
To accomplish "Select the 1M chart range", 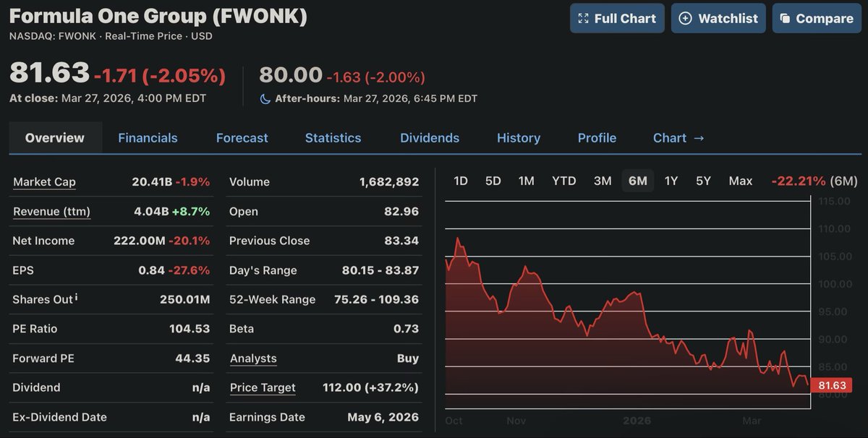I will pyautogui.click(x=527, y=181).
